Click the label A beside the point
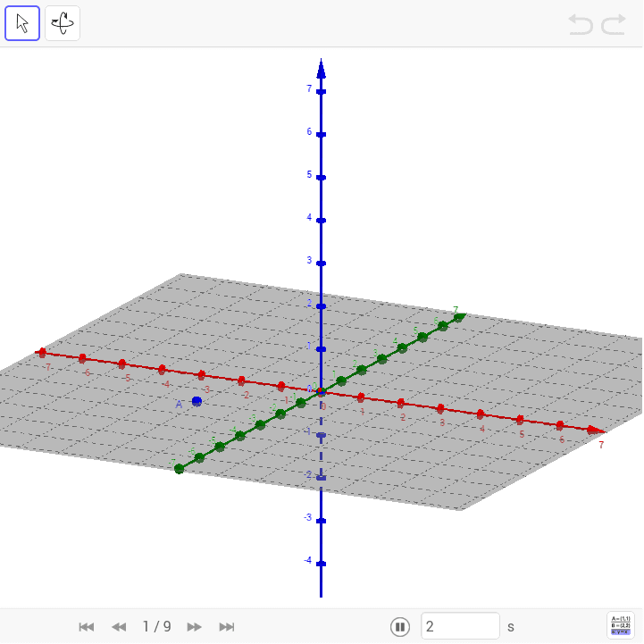 click(179, 405)
